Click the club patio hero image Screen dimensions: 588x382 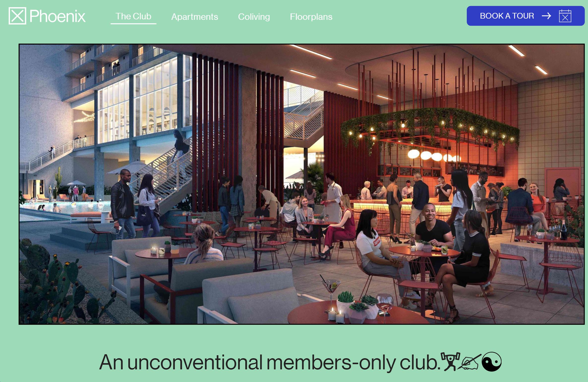point(302,184)
